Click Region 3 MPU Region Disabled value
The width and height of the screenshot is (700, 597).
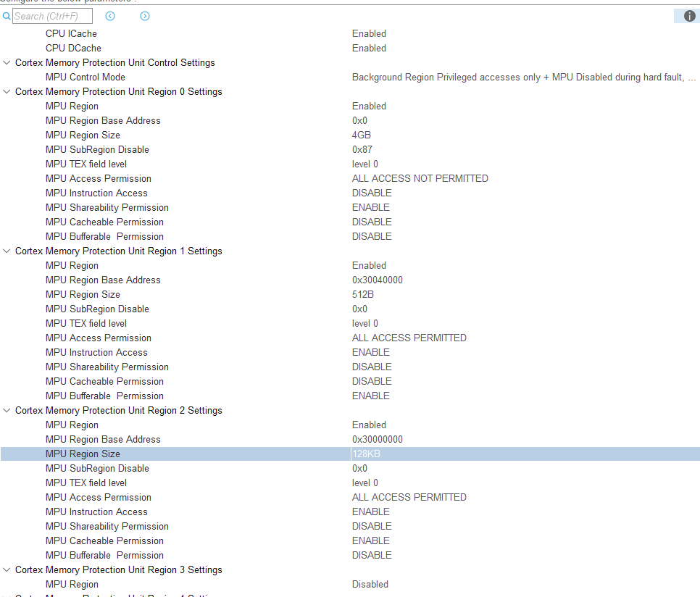[x=370, y=584]
